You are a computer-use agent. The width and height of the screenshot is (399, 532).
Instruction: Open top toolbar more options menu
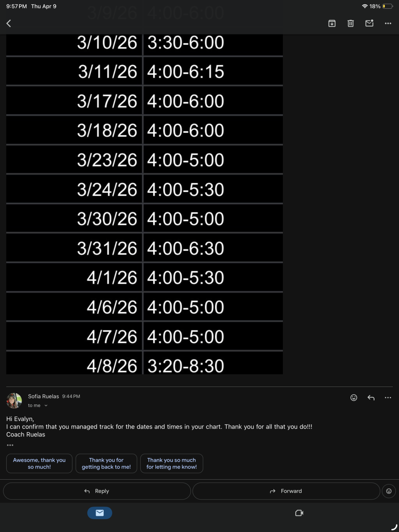point(388,24)
